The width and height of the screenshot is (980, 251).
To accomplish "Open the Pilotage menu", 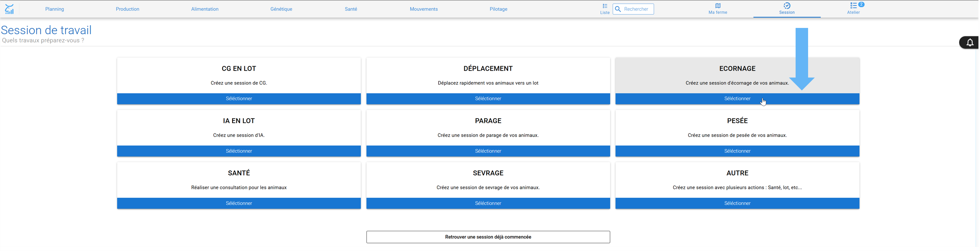I will tap(499, 9).
